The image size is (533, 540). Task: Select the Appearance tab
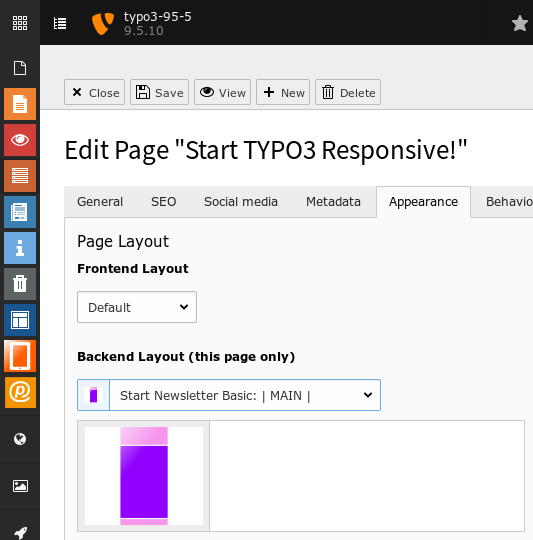click(x=424, y=202)
